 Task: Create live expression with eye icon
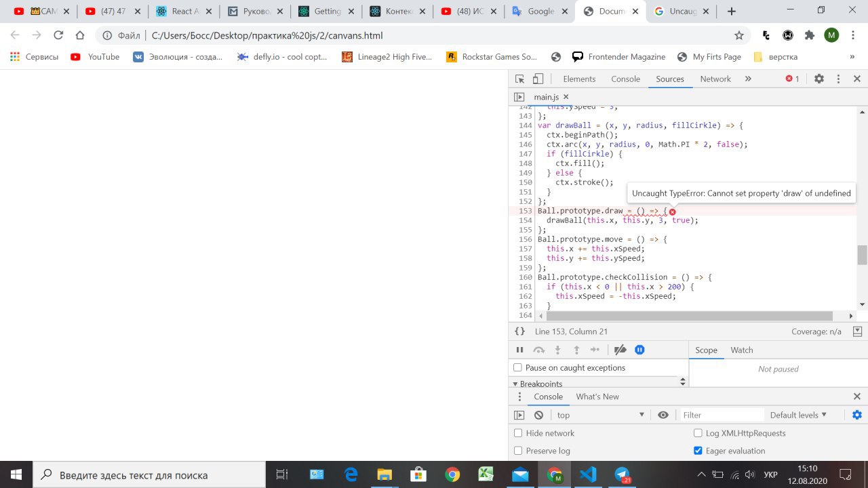(x=663, y=415)
